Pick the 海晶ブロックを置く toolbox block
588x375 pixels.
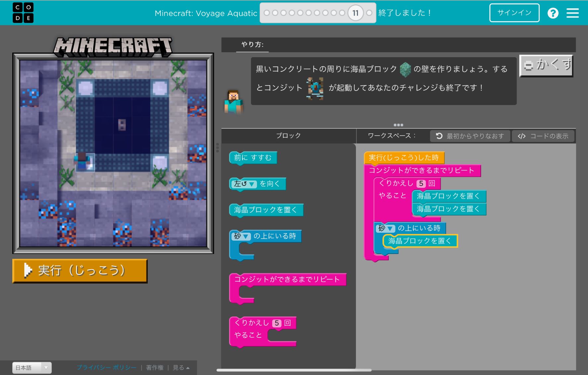pyautogui.click(x=266, y=210)
